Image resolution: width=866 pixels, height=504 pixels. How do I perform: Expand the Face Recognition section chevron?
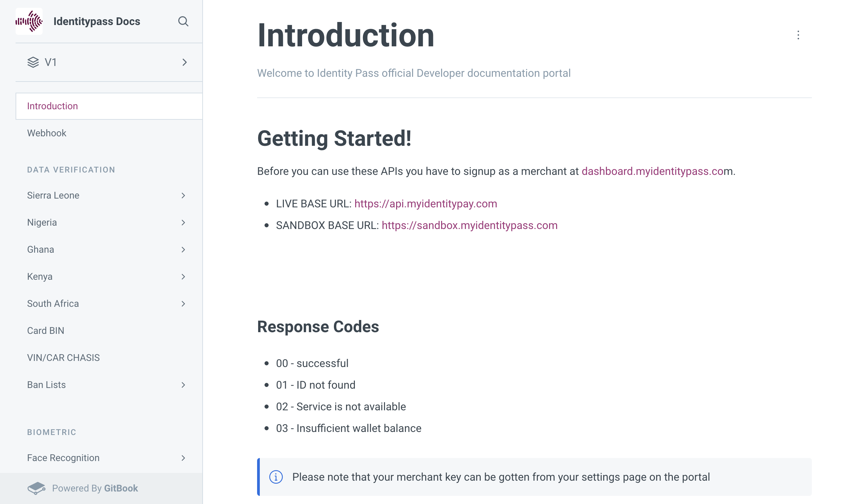(x=183, y=458)
